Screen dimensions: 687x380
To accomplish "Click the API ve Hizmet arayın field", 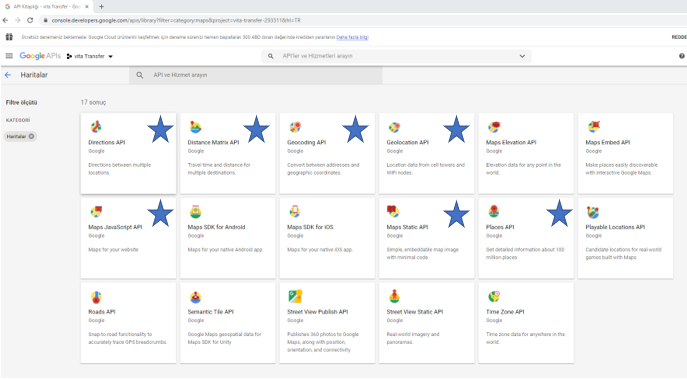I will (x=256, y=75).
